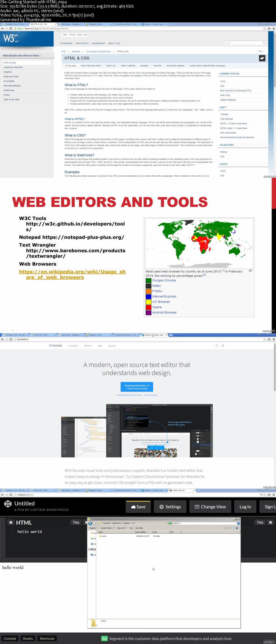
Task: Open Contribute in the Brackets site menu
Action: click(73, 346)
